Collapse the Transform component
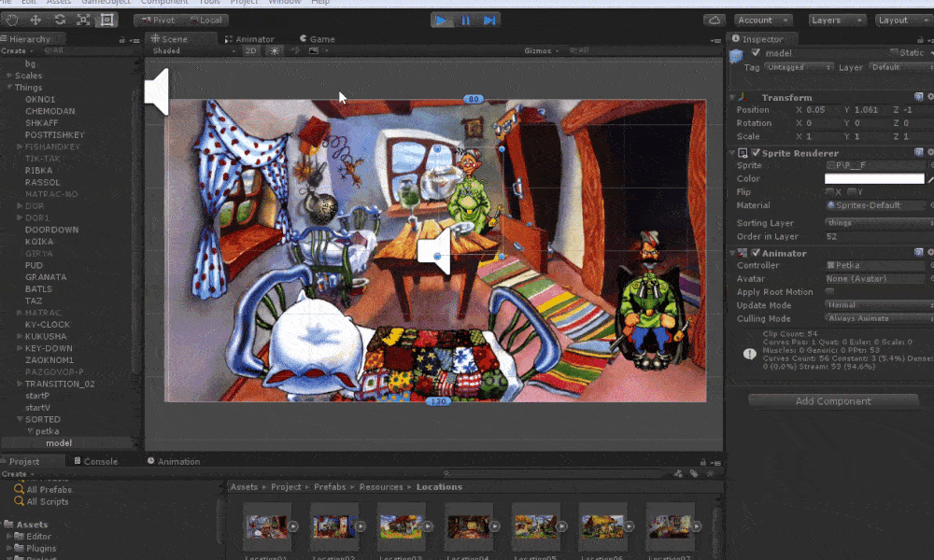 pos(732,97)
